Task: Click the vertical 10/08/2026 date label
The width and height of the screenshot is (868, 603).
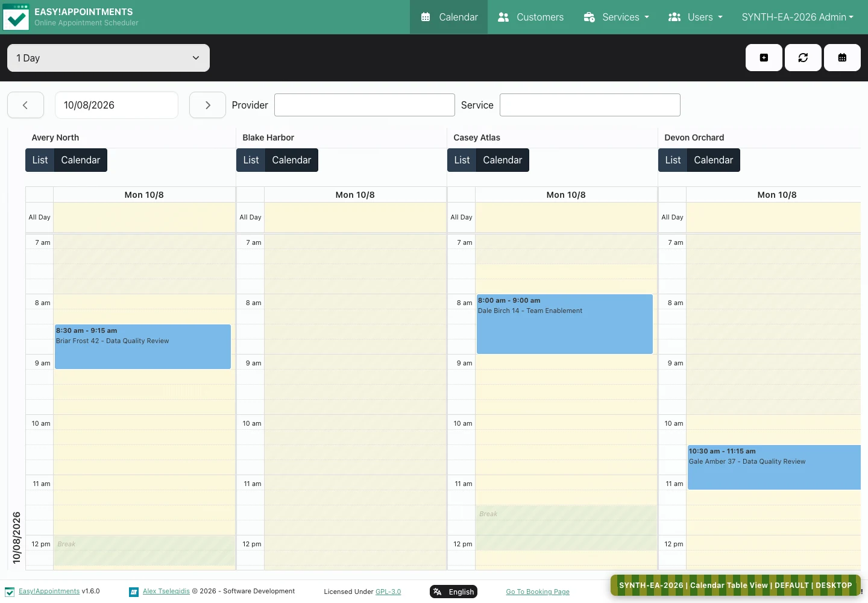Action: (x=16, y=538)
